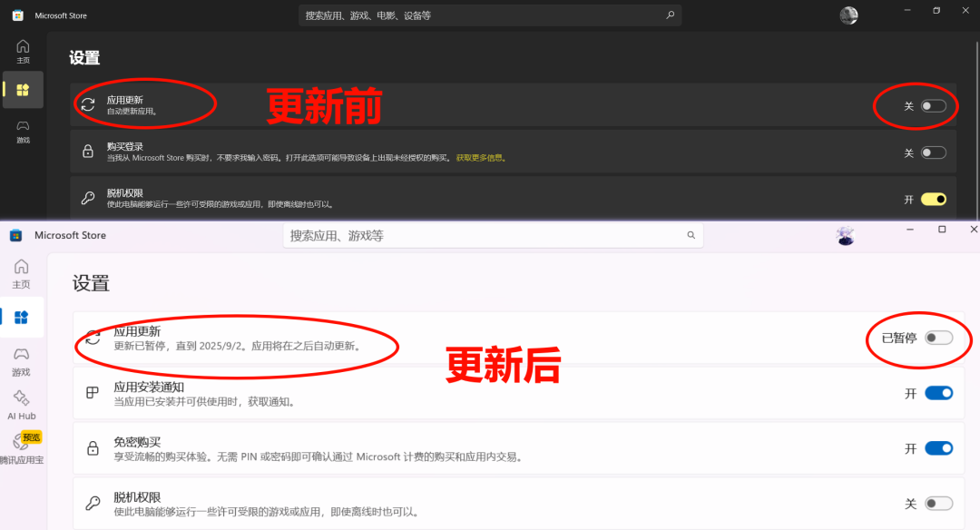The image size is (980, 530).
Task: Click key icon beside dark window 脱机权限
Action: (x=88, y=198)
